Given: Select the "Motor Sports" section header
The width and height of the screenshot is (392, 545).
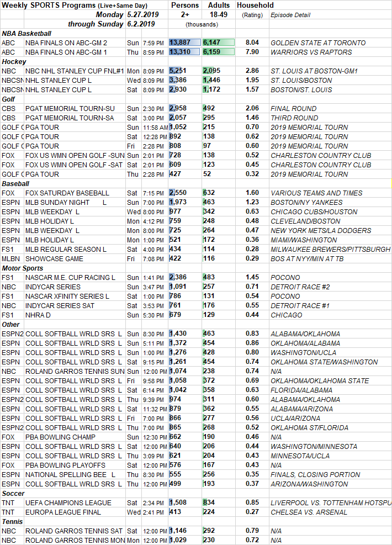Looking at the screenshot, I should pos(23,268).
